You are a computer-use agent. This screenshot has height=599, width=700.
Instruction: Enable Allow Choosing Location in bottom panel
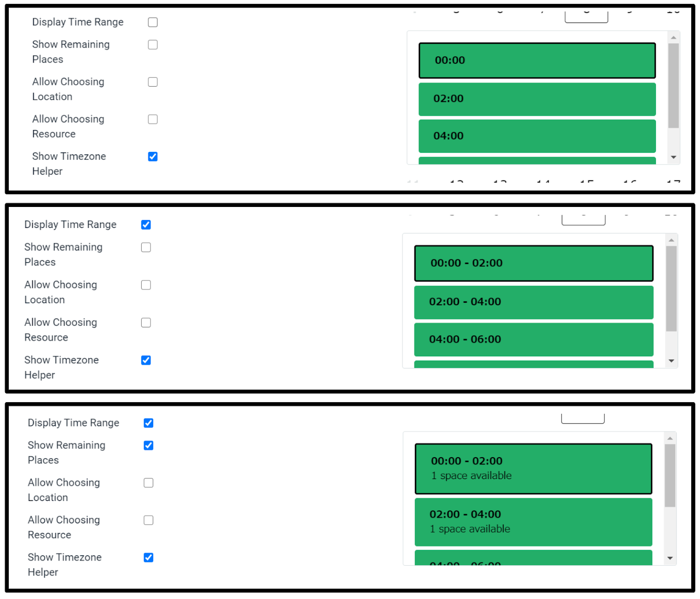(149, 483)
